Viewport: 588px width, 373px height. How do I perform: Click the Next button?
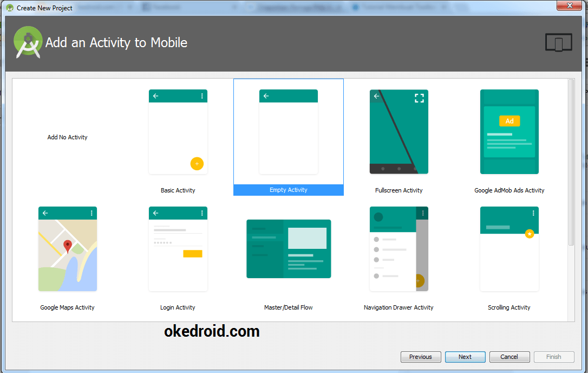(x=465, y=357)
